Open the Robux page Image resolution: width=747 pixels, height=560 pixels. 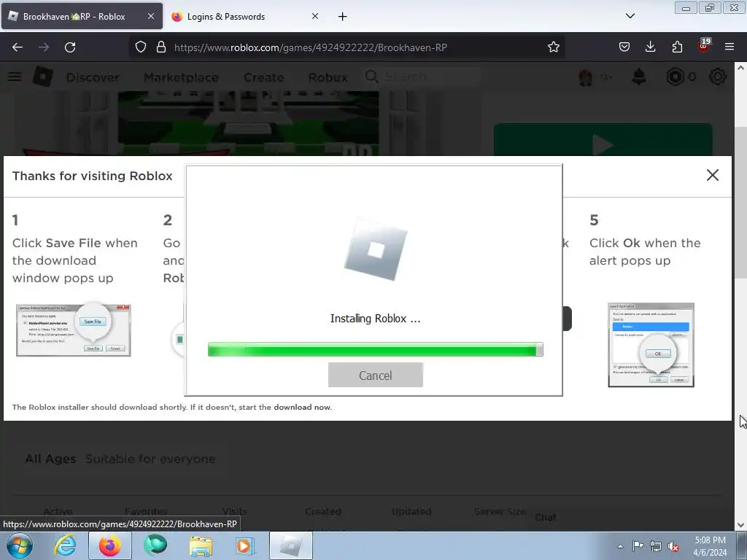(x=328, y=77)
